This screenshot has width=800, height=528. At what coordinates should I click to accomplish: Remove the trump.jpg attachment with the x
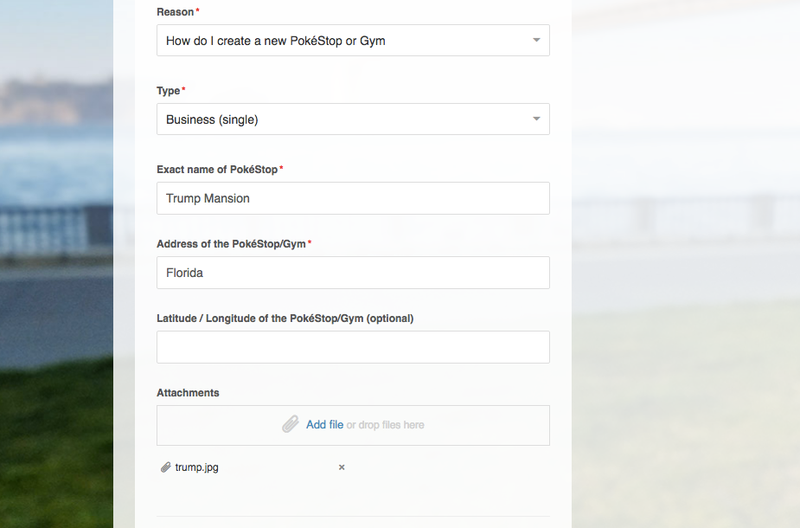(342, 467)
